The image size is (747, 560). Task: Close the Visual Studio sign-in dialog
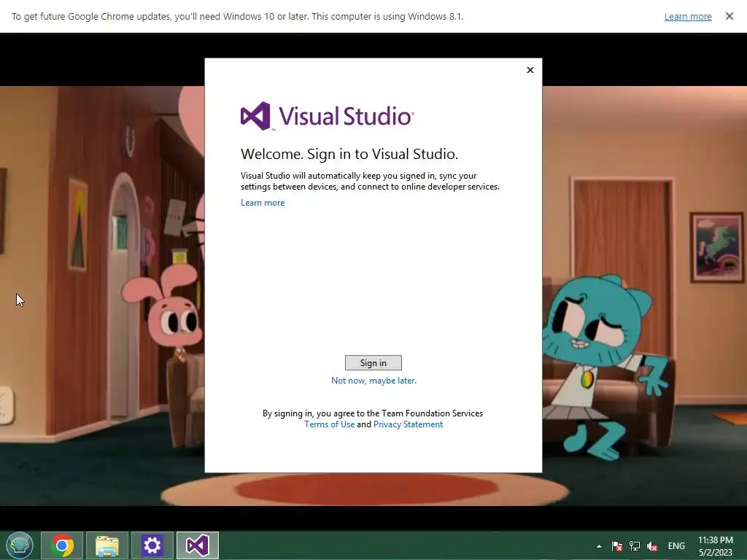click(530, 70)
